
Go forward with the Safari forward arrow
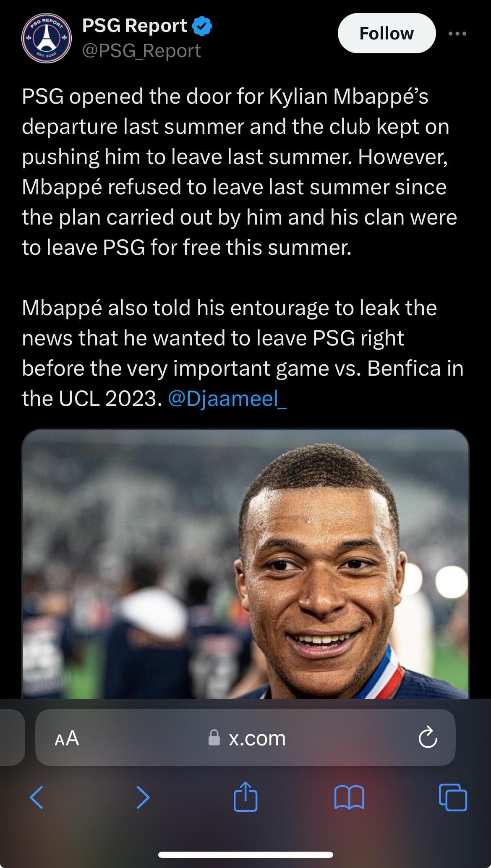click(143, 797)
